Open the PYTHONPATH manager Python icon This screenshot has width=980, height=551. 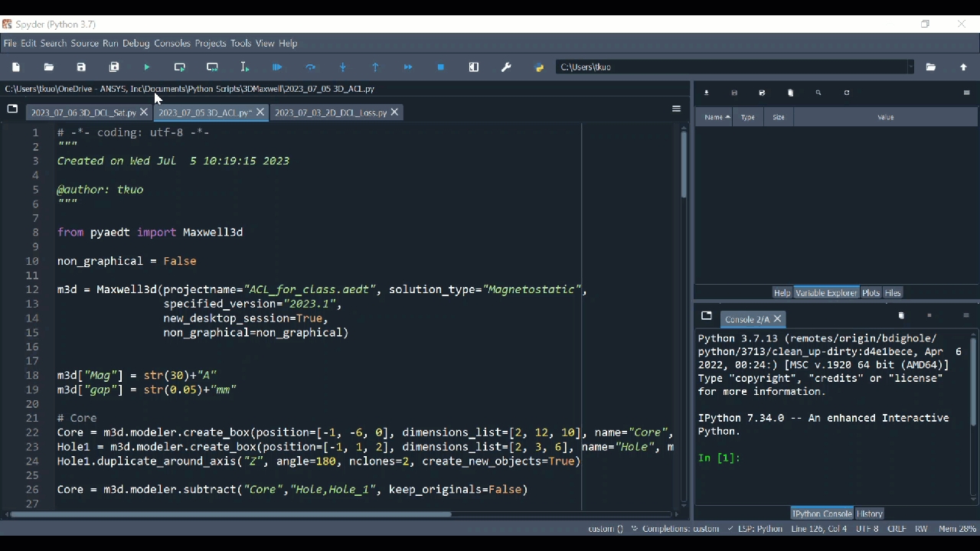[539, 67]
